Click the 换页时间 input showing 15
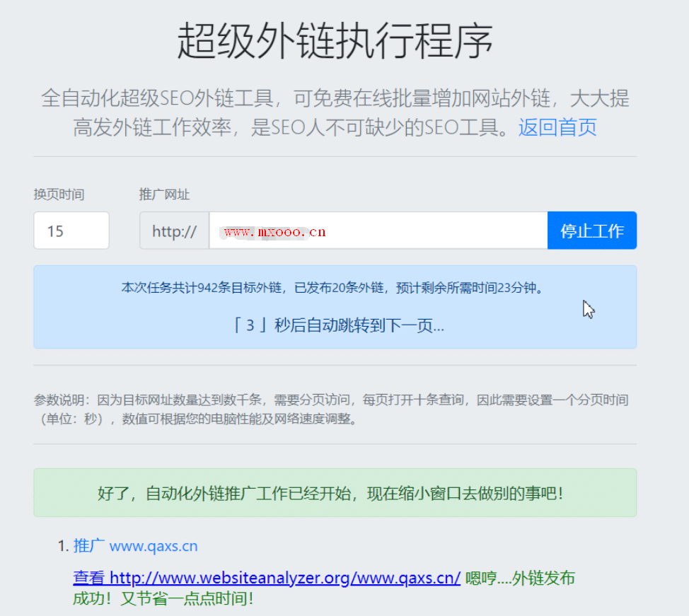Image resolution: width=689 pixels, height=616 pixels. (x=71, y=230)
